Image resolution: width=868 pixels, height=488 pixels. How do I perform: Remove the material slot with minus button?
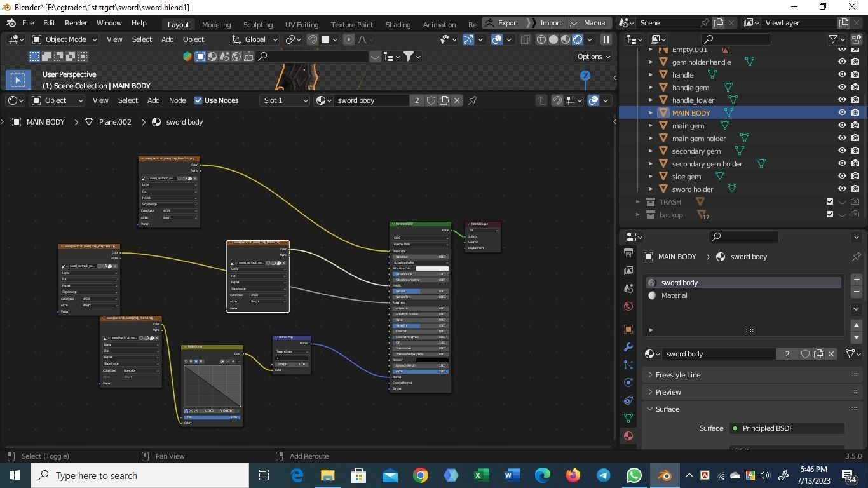pos(857,292)
